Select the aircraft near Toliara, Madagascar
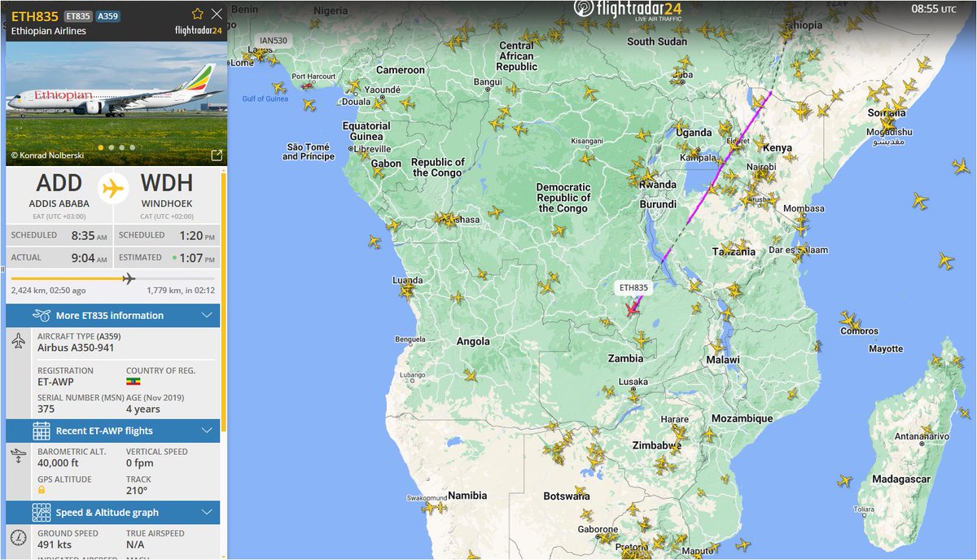Viewport: 977px width, 560px height. click(x=843, y=480)
